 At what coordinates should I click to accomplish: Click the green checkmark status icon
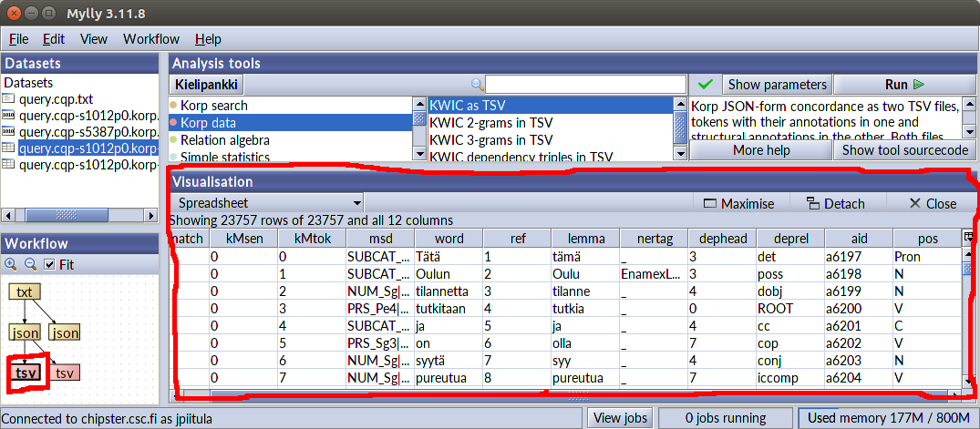pyautogui.click(x=705, y=85)
